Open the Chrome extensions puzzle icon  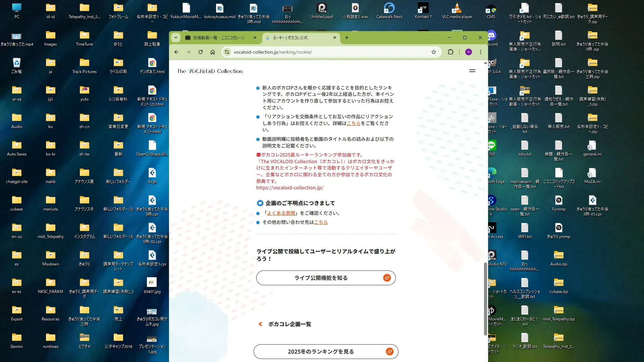click(x=450, y=52)
